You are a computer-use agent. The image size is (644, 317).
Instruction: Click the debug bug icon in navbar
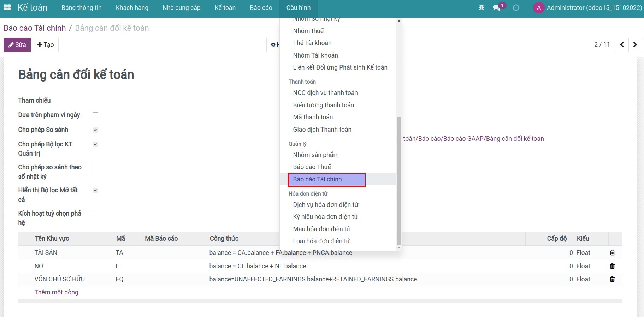tap(481, 7)
